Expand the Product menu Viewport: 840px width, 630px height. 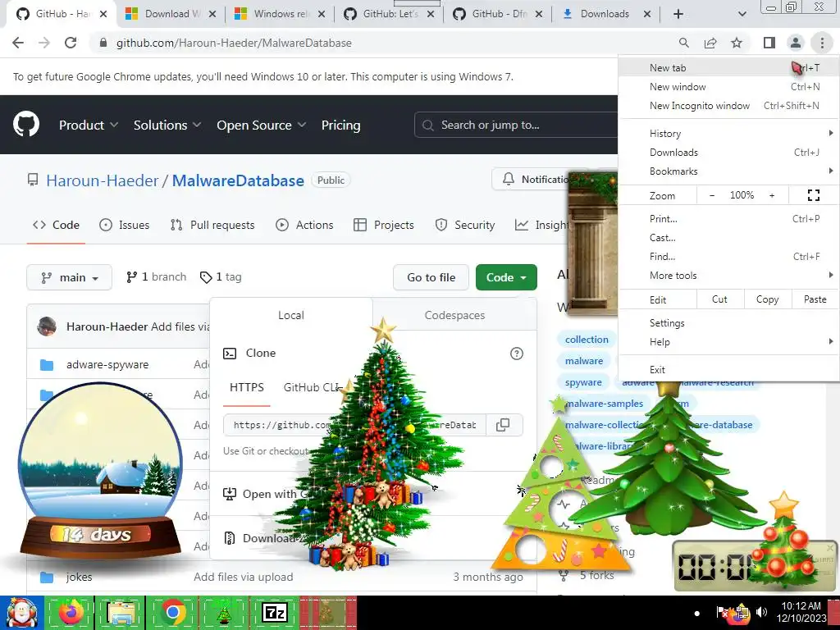pyautogui.click(x=89, y=125)
